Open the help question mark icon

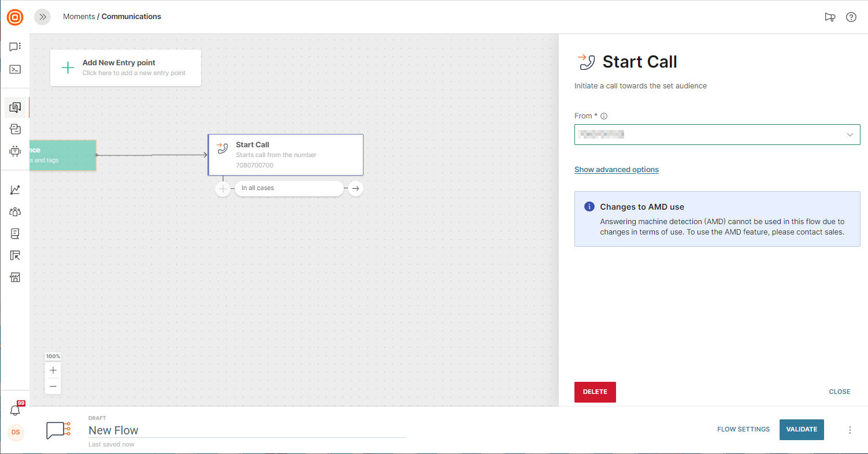(x=851, y=17)
